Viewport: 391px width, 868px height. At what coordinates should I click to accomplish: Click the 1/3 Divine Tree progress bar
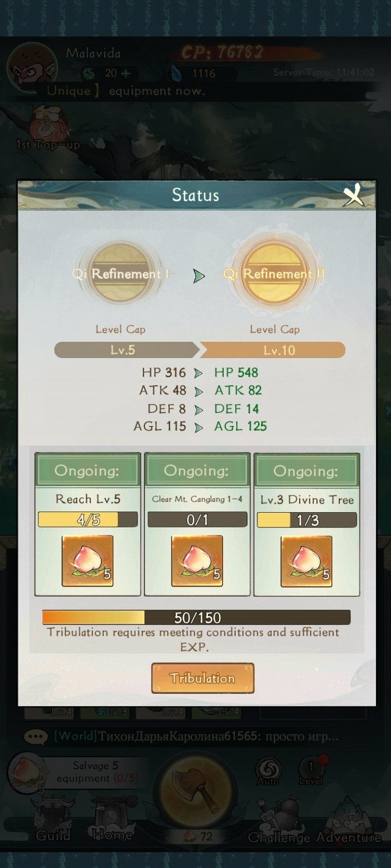click(x=307, y=520)
